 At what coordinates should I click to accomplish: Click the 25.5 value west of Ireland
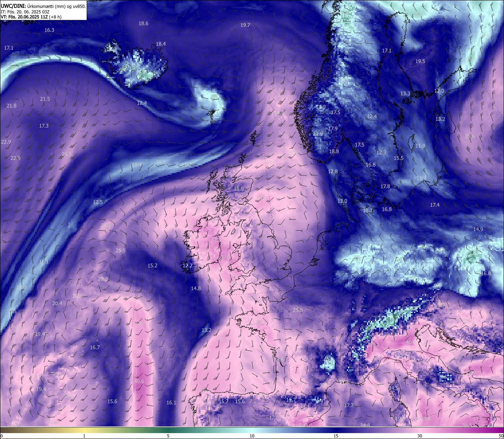[120, 251]
